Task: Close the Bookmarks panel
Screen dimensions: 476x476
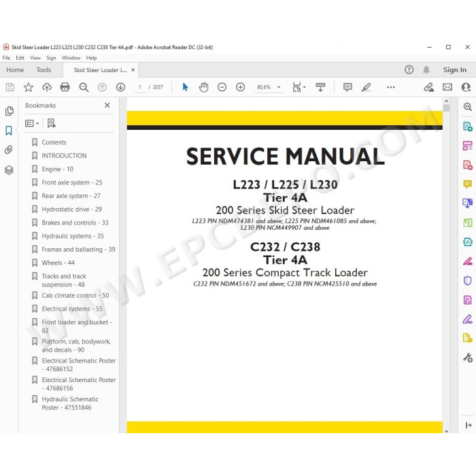Action: [x=107, y=105]
